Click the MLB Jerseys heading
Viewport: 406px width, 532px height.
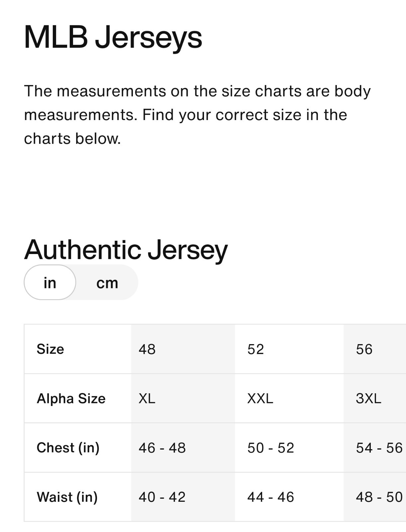(x=113, y=37)
